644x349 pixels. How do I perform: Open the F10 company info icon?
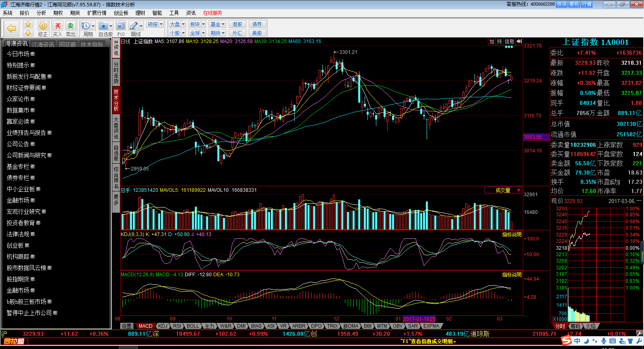(121, 26)
